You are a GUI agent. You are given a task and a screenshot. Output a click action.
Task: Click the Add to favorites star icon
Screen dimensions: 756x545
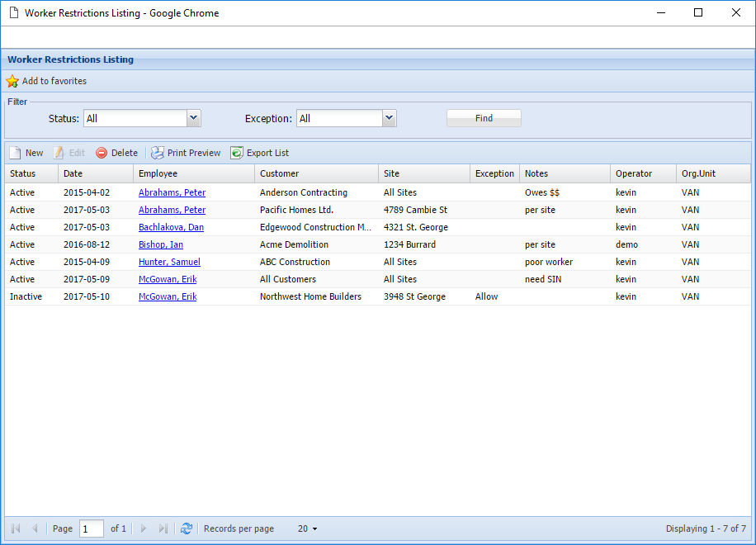pos(12,82)
